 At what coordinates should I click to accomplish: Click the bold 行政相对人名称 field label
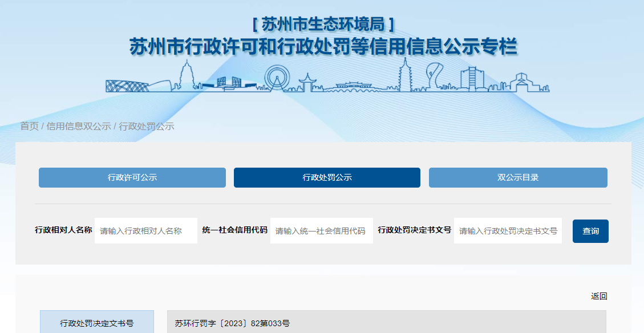63,230
